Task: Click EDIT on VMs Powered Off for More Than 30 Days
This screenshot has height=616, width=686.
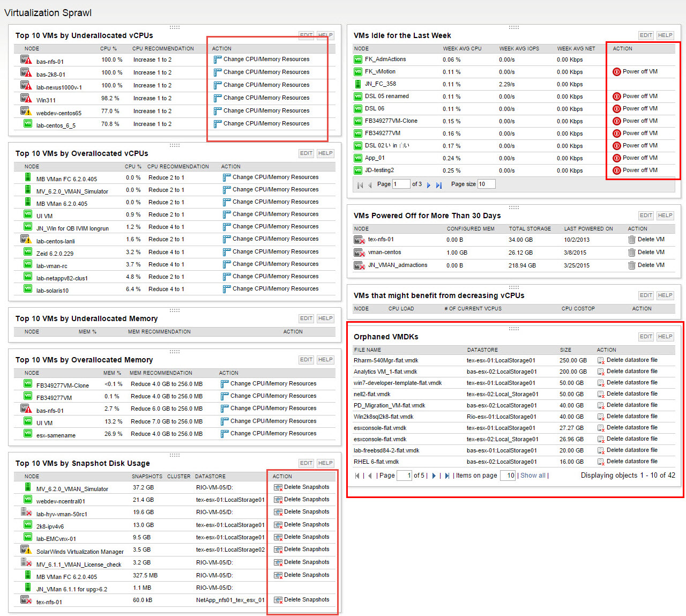Action: [646, 216]
